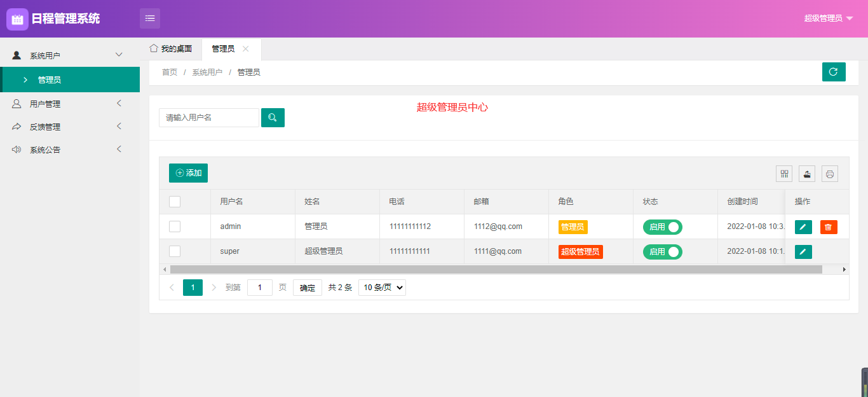Image resolution: width=868 pixels, height=397 pixels.
Task: Click the home icon on 我的桌面 tab
Action: tap(153, 48)
